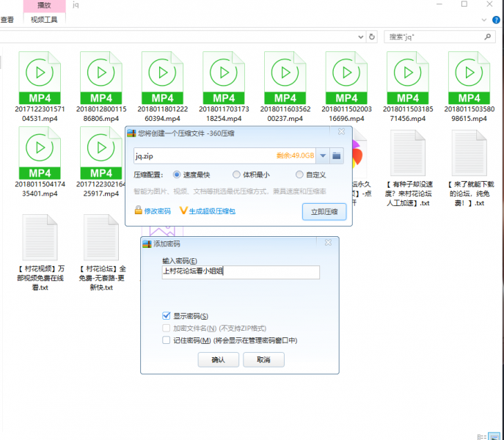Open the 查看 ribbon tab

coord(7,20)
